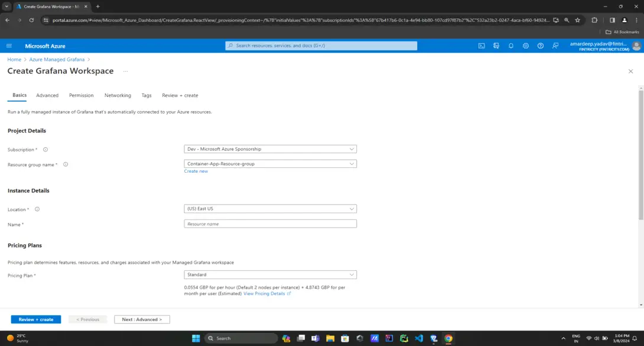The image size is (644, 346).
Task: Open the tab search dropdown arrow
Action: tap(6, 7)
